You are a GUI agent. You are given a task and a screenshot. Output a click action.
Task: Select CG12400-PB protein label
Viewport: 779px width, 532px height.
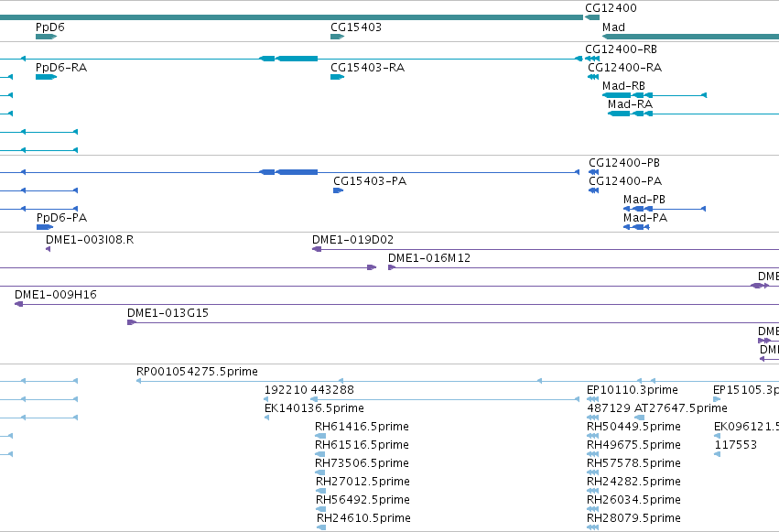(x=624, y=163)
